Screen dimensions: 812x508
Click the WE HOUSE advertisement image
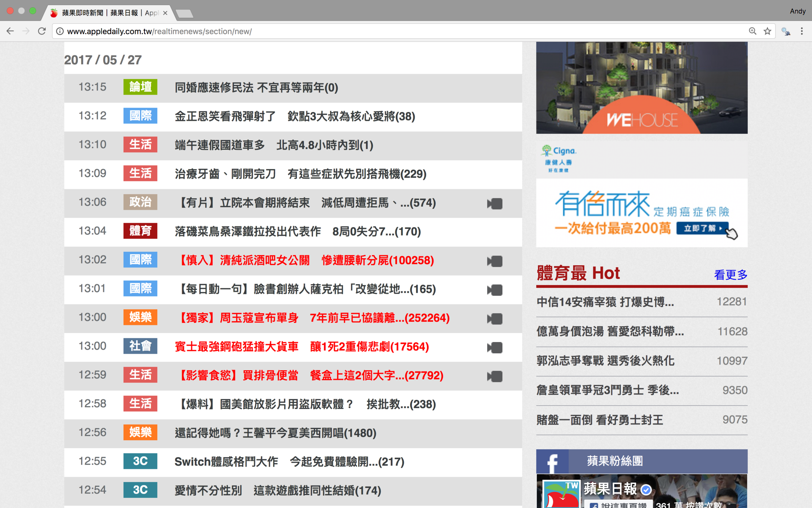641,88
